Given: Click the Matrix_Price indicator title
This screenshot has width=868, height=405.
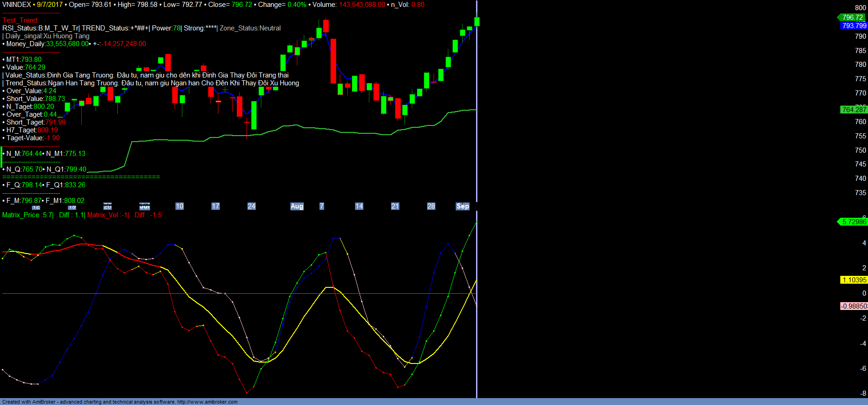Looking at the screenshot, I should (x=28, y=215).
